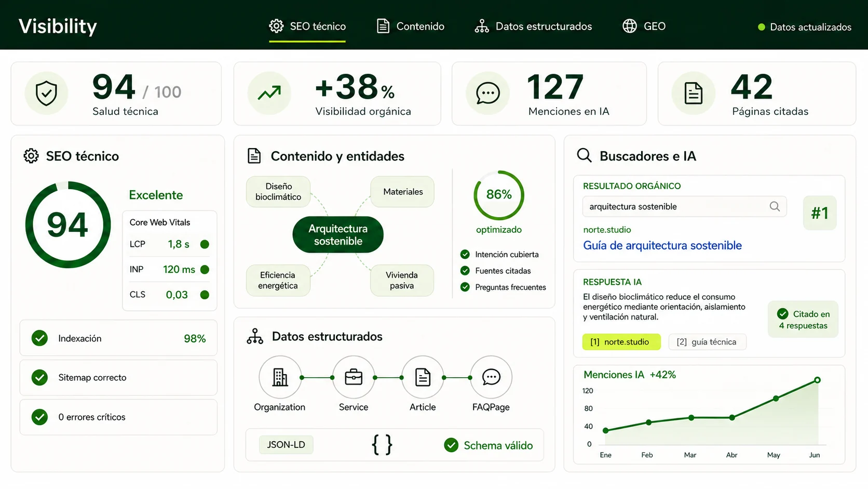The height and width of the screenshot is (489, 868).
Task: Click the LCP value 1,8 s
Action: [179, 244]
